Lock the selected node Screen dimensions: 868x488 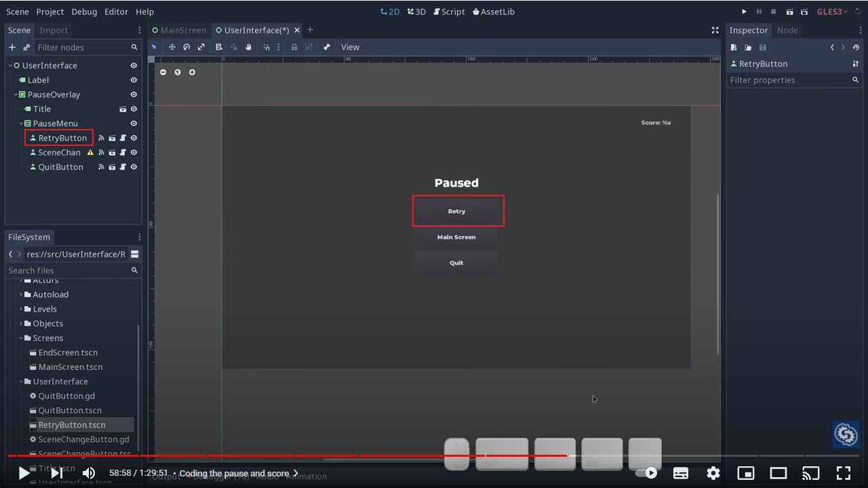[x=294, y=47]
